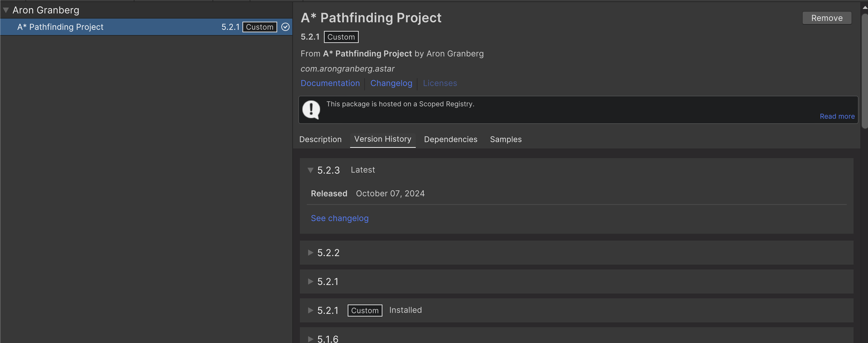Viewport: 868px width, 343px height.
Task: Select the Version History tab
Action: pos(383,139)
